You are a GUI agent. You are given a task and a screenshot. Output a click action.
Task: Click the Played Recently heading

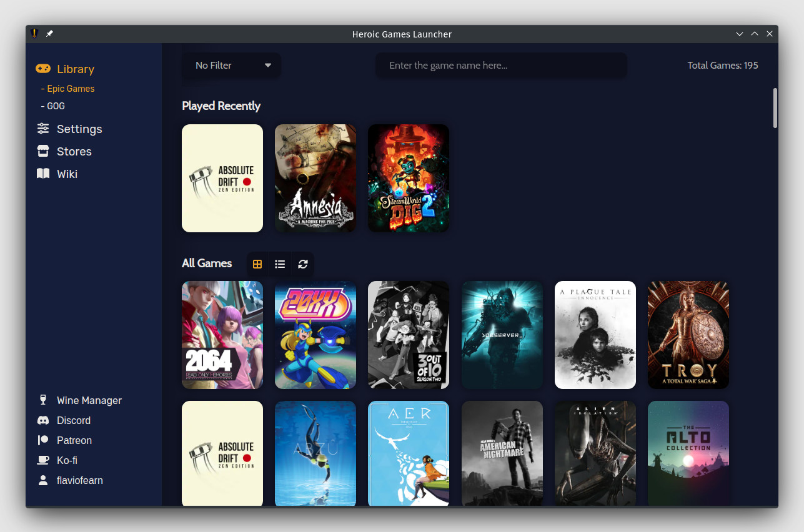pyautogui.click(x=221, y=106)
